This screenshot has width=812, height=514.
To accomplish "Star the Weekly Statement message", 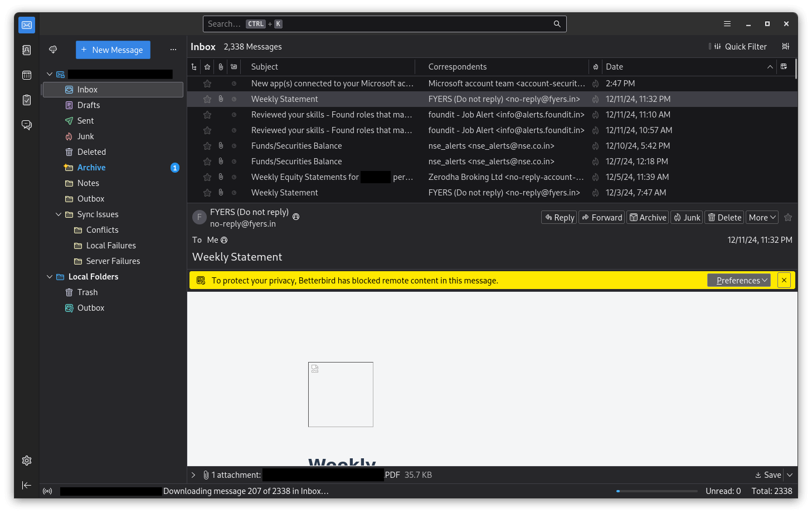I will (x=207, y=99).
